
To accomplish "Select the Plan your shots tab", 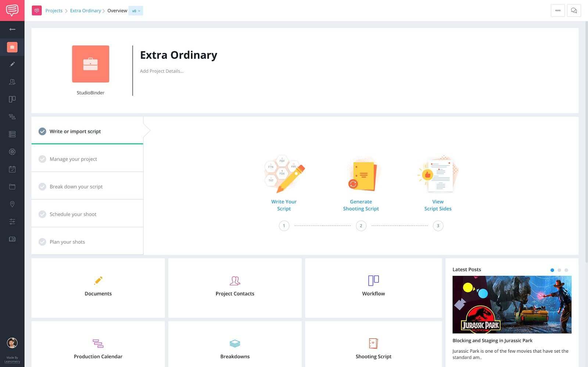I will click(87, 241).
